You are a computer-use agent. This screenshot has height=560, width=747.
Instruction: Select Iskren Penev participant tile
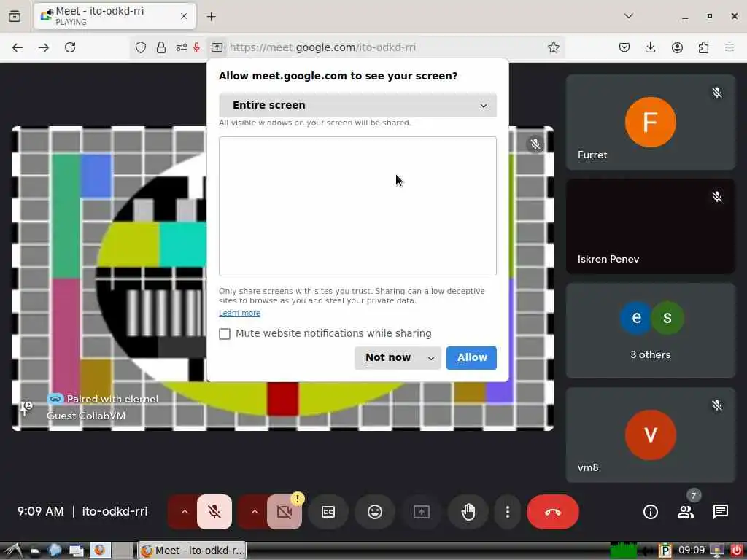pos(650,226)
